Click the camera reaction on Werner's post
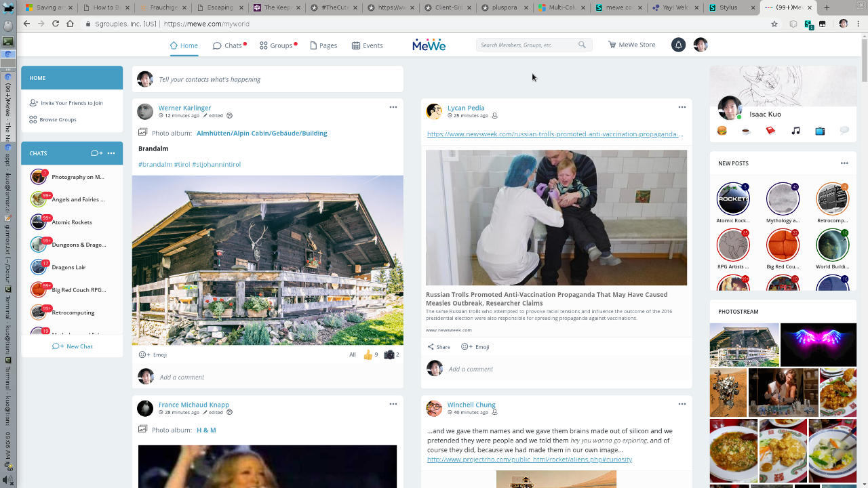The width and height of the screenshot is (868, 488). (389, 354)
